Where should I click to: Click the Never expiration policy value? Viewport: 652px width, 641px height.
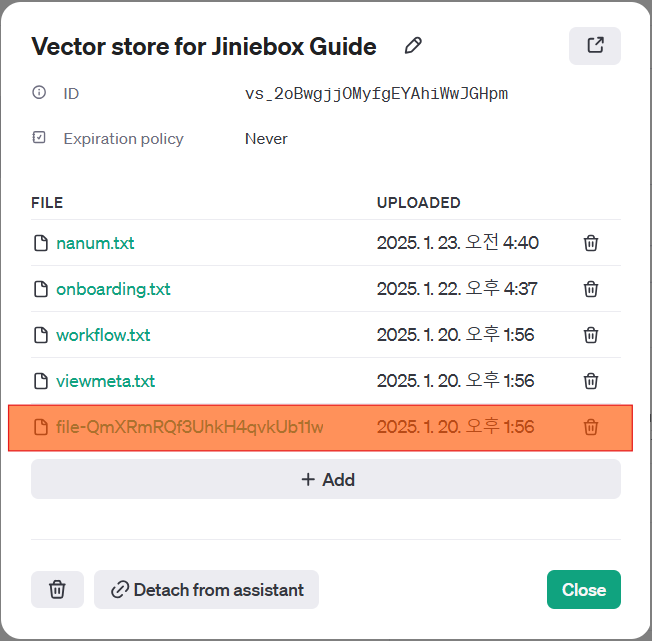[266, 139]
